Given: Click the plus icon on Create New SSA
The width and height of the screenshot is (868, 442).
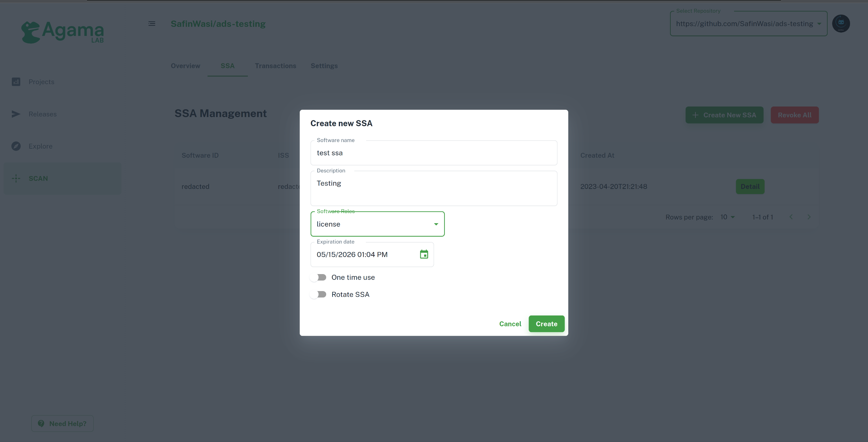Looking at the screenshot, I should [x=696, y=115].
